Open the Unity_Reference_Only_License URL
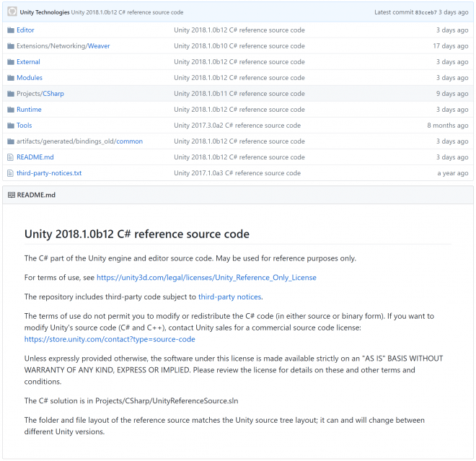 click(206, 278)
